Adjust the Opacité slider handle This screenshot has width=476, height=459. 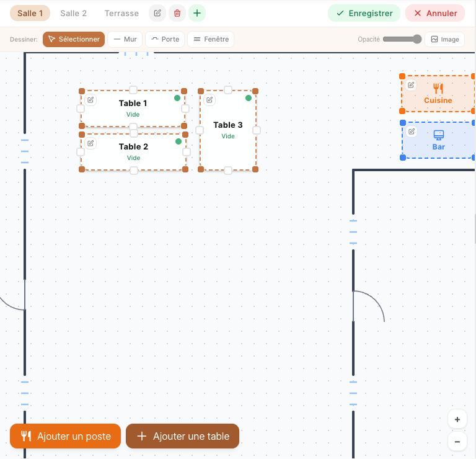coord(417,39)
